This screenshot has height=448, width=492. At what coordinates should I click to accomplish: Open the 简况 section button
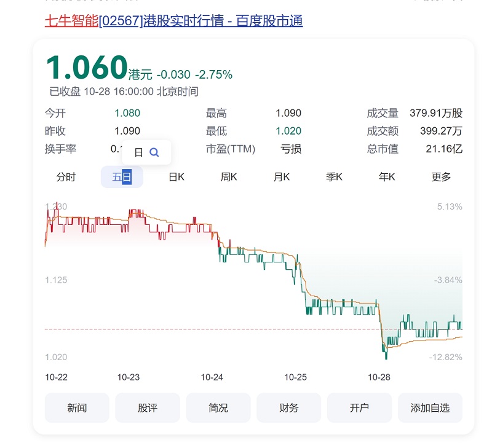218,408
